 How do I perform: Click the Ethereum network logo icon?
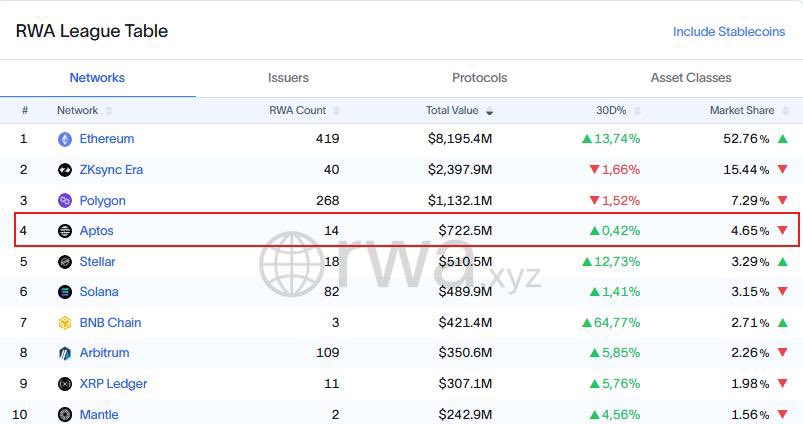pyautogui.click(x=65, y=139)
